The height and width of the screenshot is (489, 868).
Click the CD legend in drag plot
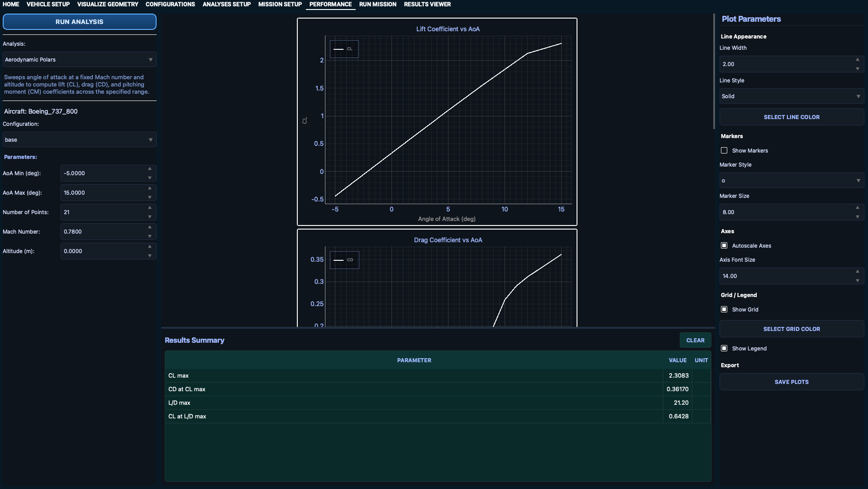click(344, 260)
